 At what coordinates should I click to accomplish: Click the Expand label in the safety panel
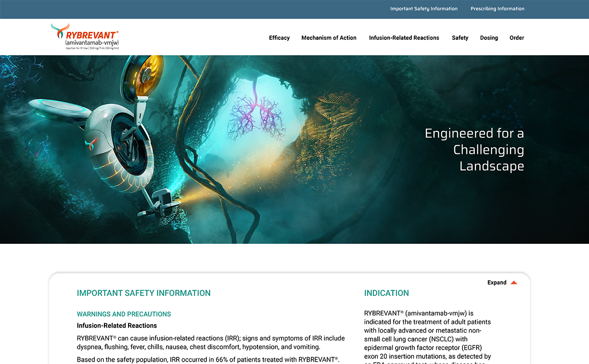(x=497, y=283)
